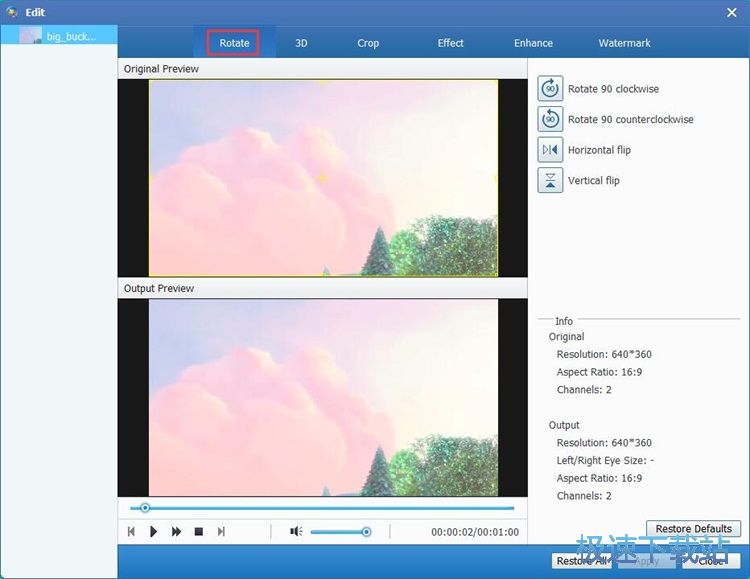Apply Vertical flip using its icon
Viewport: 750px width, 579px height.
(550, 180)
